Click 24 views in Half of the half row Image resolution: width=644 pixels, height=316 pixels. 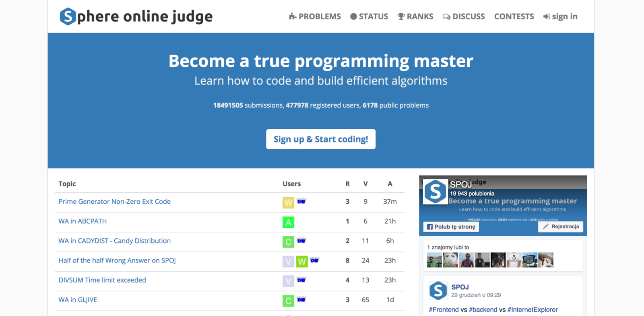(365, 260)
